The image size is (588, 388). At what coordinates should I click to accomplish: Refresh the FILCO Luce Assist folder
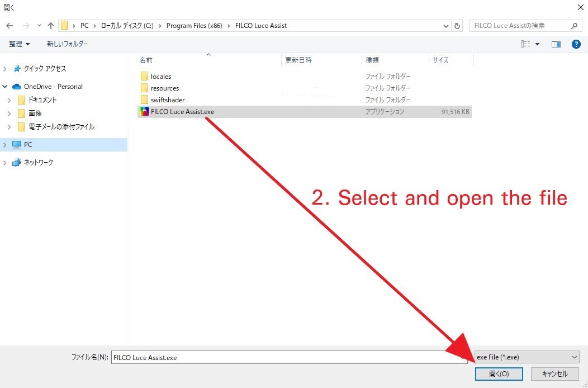[457, 26]
